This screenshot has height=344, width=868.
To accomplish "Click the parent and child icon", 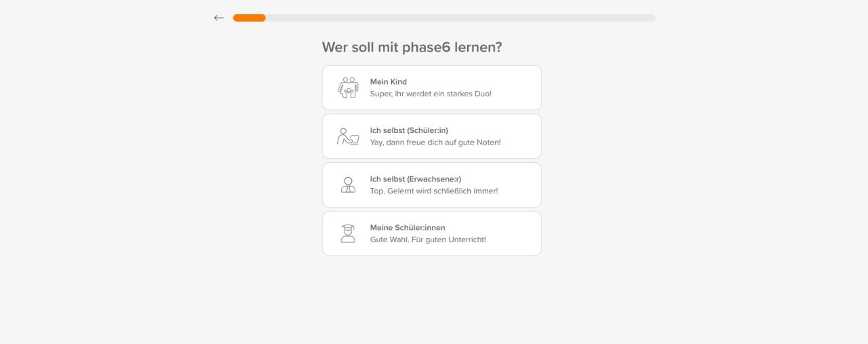I will pos(348,88).
